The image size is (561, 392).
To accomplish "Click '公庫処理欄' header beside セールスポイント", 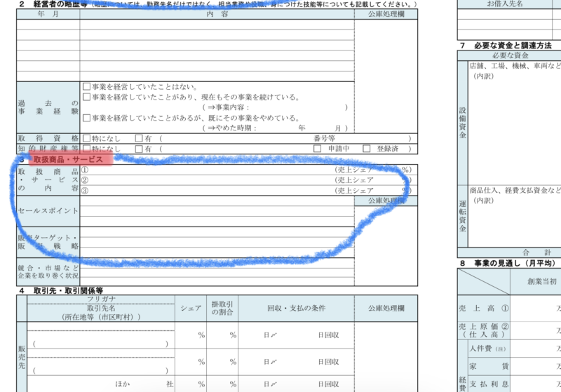I will (x=386, y=201).
